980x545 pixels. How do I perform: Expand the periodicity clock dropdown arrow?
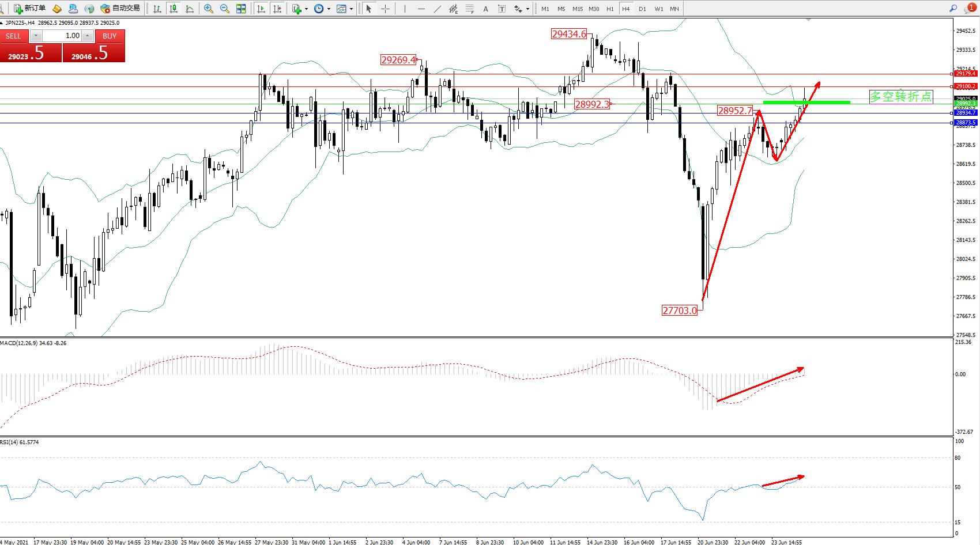pyautogui.click(x=329, y=9)
